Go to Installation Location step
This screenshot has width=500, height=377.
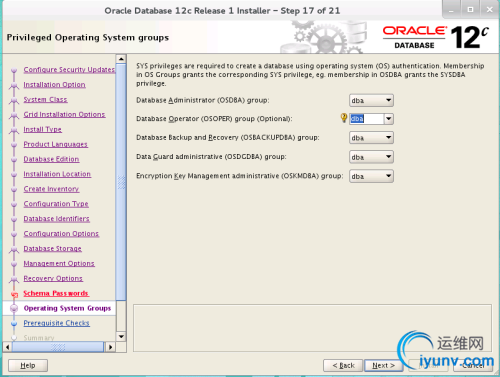click(x=57, y=174)
